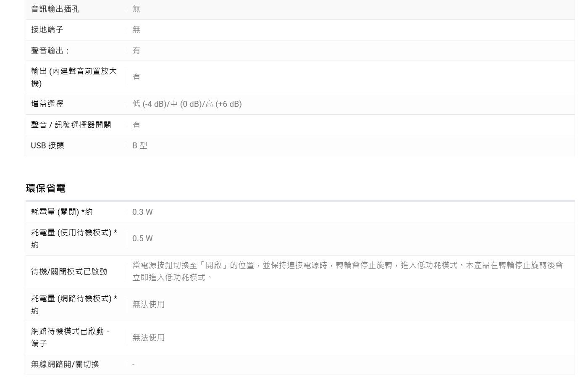Select the 有 value beside 輸出 (內建聲音前置放大機)
The height and width of the screenshot is (377, 588).
[136, 77]
